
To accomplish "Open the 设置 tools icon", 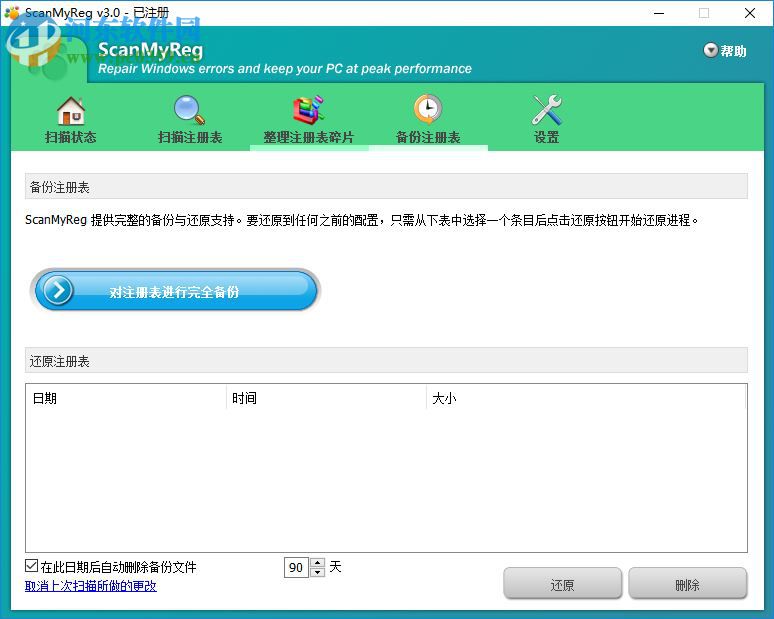I will coord(546,110).
